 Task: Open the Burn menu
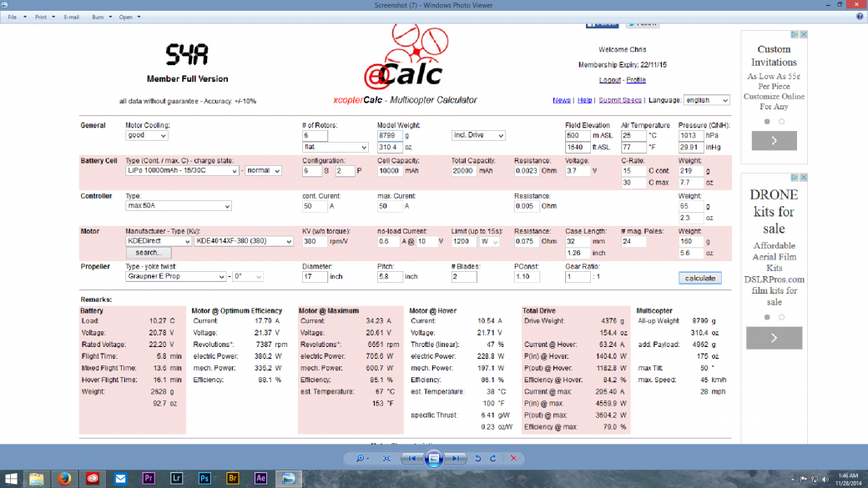pos(101,18)
